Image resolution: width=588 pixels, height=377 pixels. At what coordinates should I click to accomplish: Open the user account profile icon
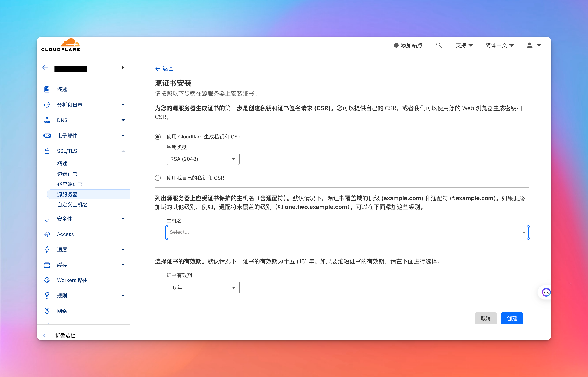(530, 45)
